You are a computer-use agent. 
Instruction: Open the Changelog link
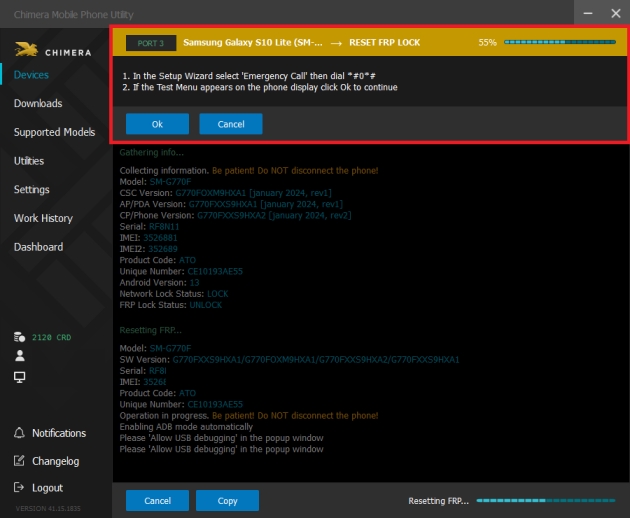[55, 461]
